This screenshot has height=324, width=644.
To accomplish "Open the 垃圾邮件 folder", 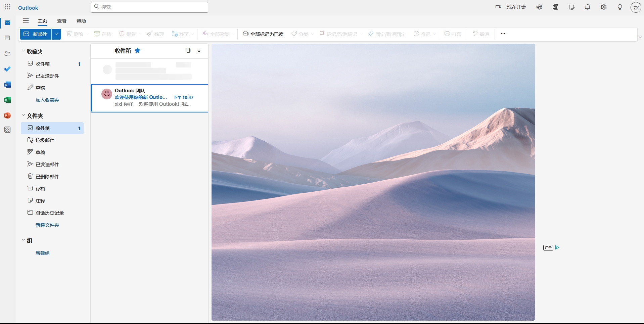I will (x=45, y=140).
